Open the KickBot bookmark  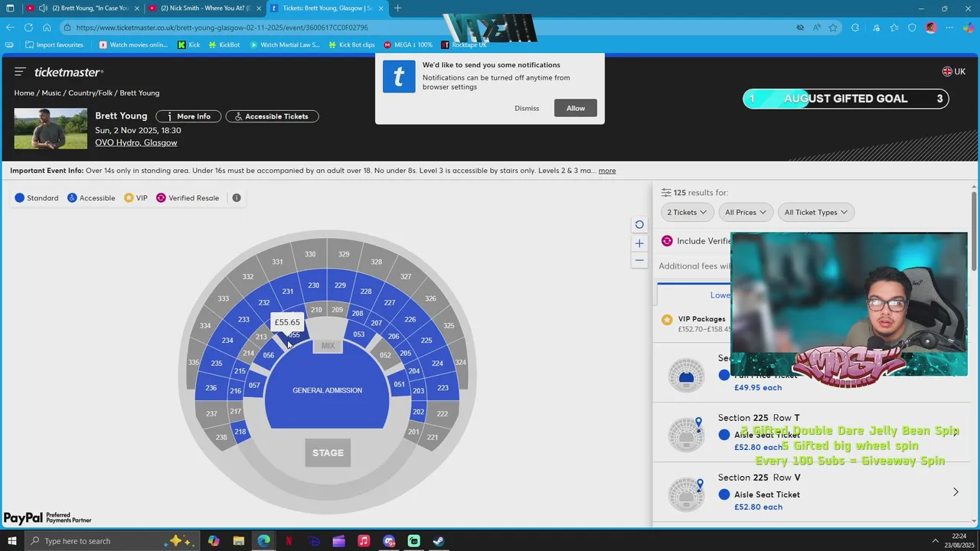pyautogui.click(x=224, y=44)
